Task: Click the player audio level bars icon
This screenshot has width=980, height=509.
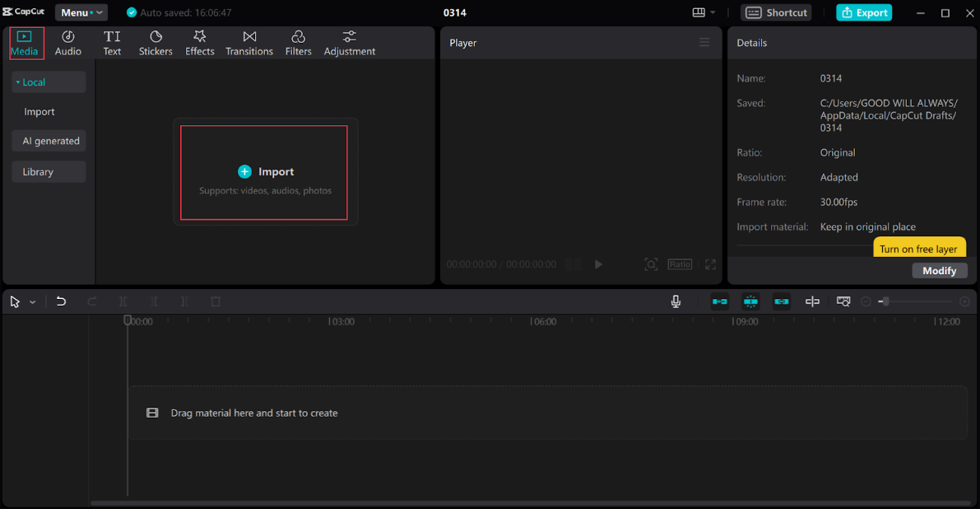Action: point(574,264)
